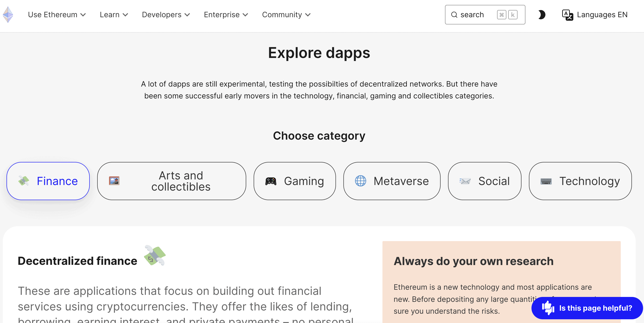The image size is (644, 323).
Task: Click the globe Metaverse icon
Action: [361, 181]
